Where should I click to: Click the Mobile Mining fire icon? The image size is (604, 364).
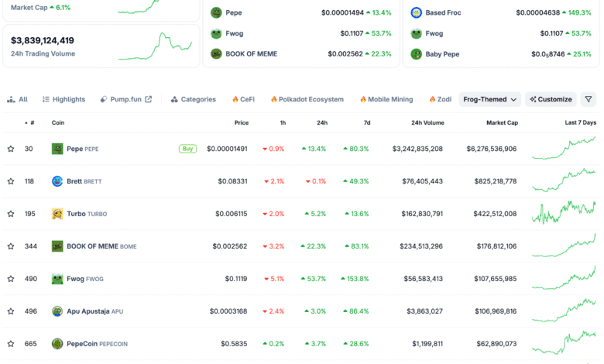coord(363,99)
